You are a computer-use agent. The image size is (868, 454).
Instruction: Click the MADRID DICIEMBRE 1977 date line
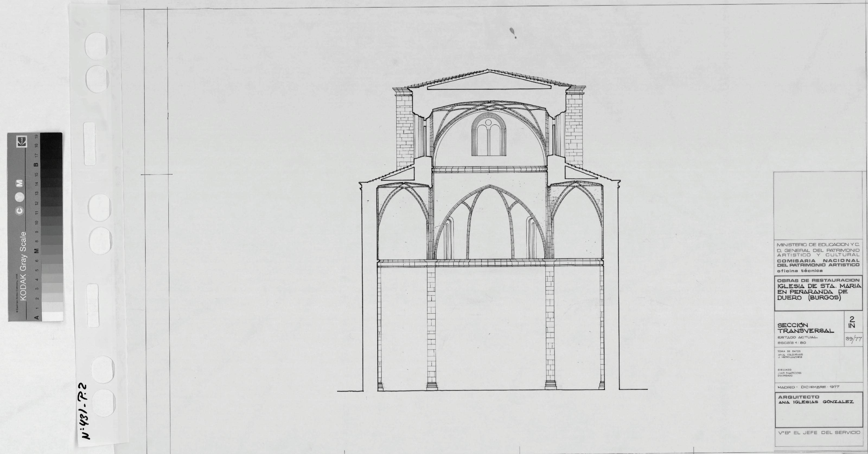[x=808, y=387]
